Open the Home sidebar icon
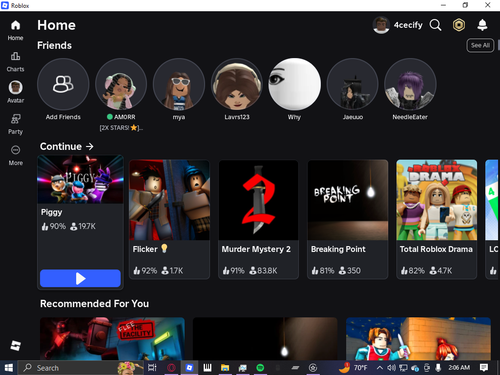 15,25
